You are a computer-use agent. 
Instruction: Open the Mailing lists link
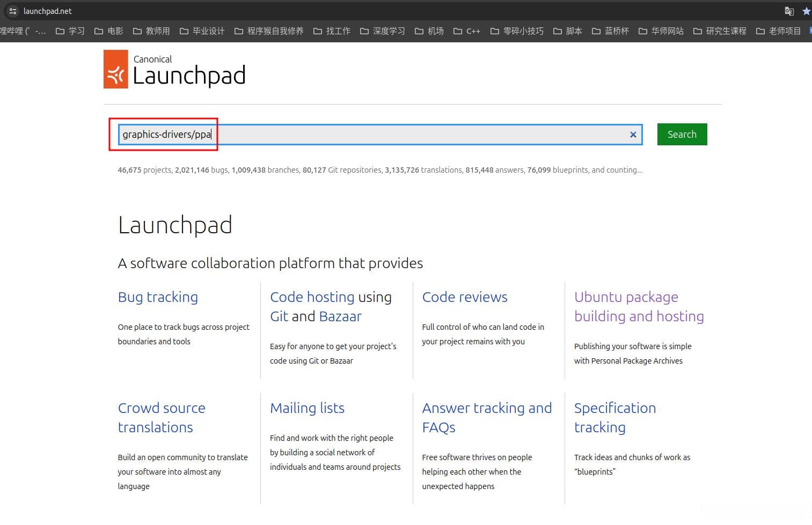[308, 408]
